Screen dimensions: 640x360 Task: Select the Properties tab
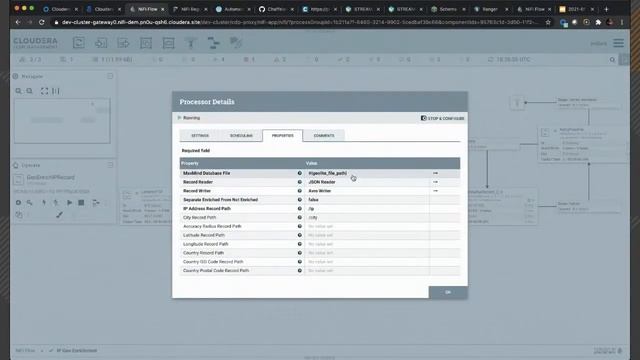[x=282, y=136]
